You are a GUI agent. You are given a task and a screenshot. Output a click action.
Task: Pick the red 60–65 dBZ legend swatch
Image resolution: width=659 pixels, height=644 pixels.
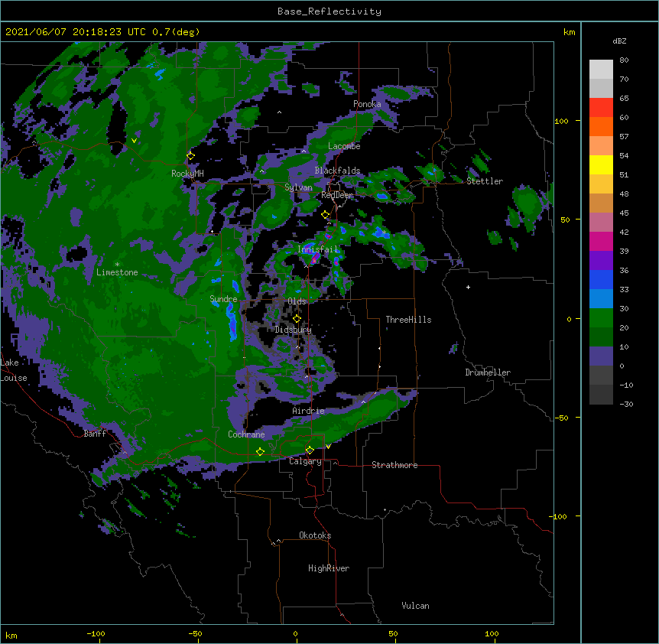coord(601,108)
